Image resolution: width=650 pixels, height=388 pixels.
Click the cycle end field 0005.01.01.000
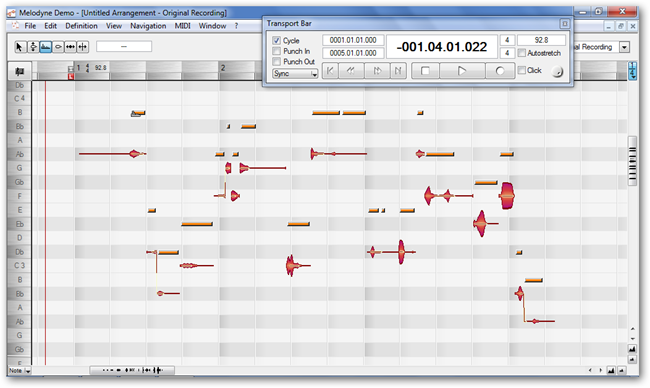353,53
